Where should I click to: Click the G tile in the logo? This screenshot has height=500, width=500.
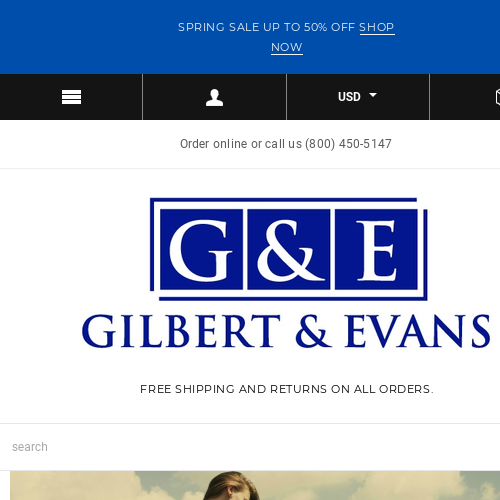pyautogui.click(x=201, y=249)
